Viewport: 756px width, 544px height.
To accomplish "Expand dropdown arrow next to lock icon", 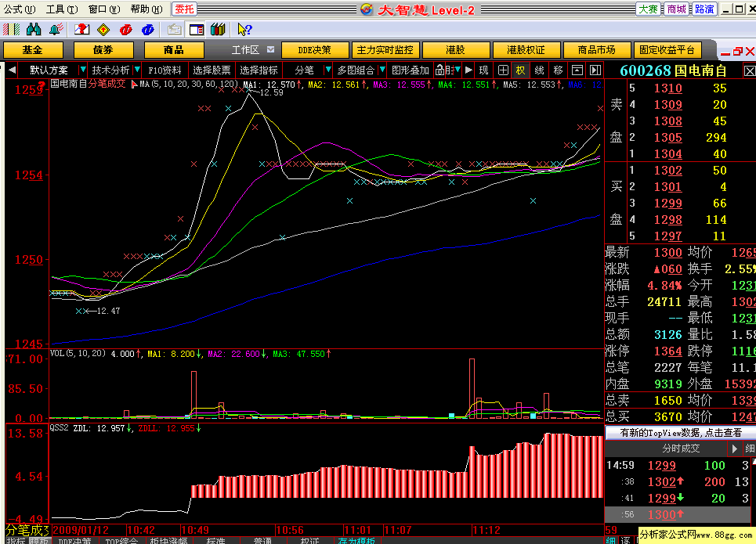I will [457, 70].
